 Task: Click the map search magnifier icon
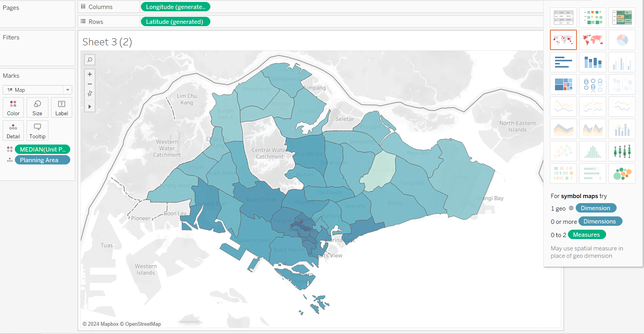(x=90, y=60)
